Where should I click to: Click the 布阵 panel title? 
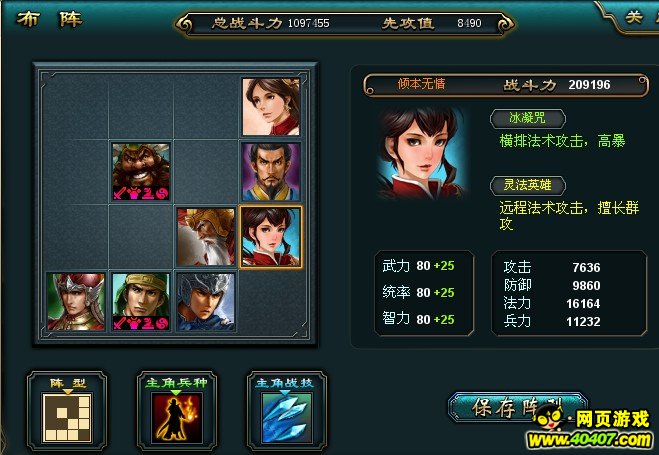coord(50,19)
